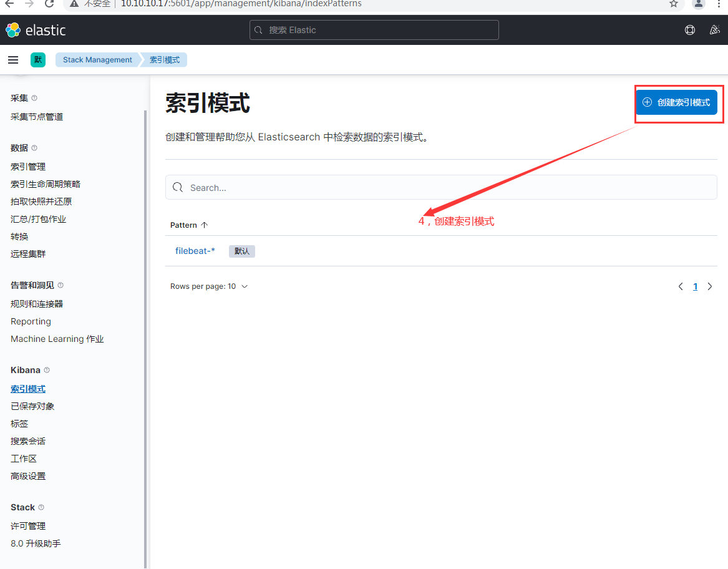Open 标签 in the sidebar
This screenshot has width=728, height=569.
click(19, 424)
